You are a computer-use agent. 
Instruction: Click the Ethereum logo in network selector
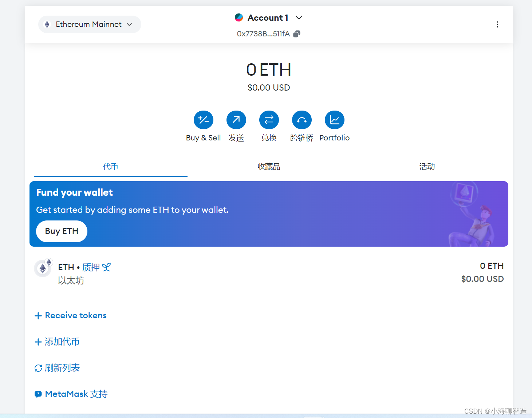point(47,24)
